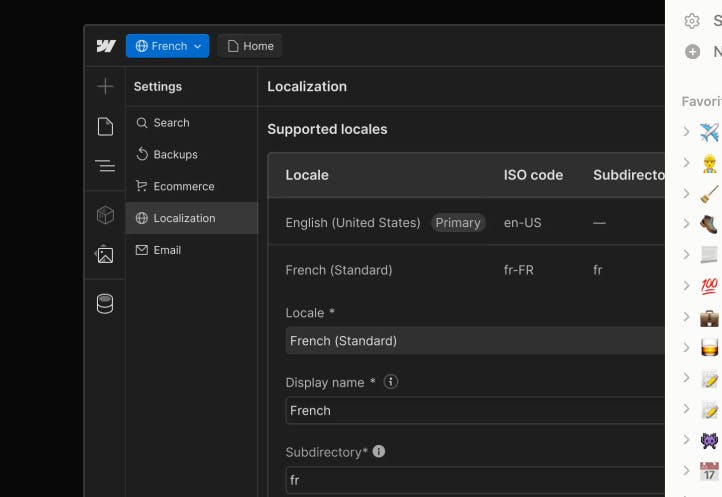Open the Assets image icon
The image size is (722, 497).
[x=105, y=254]
